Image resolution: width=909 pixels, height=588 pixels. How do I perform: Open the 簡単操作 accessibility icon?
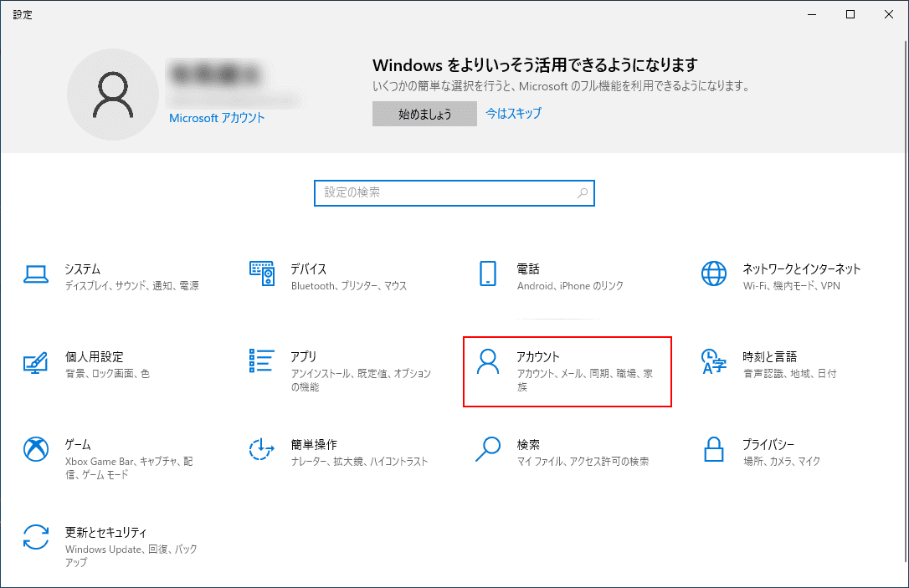[261, 449]
